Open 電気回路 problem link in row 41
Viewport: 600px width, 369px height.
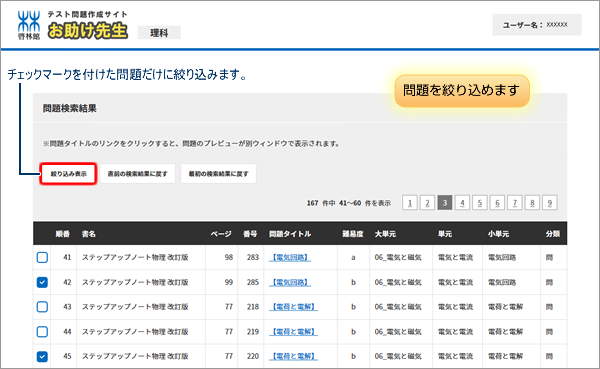pyautogui.click(x=290, y=257)
